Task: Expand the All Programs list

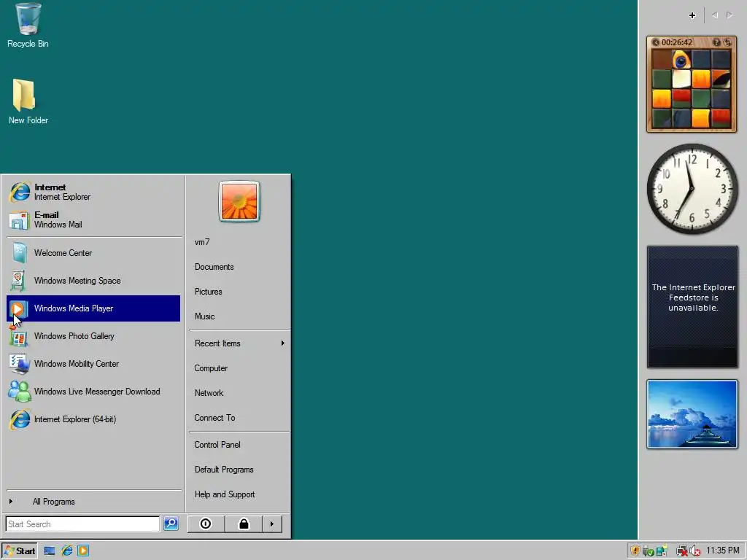Action: tap(94, 502)
